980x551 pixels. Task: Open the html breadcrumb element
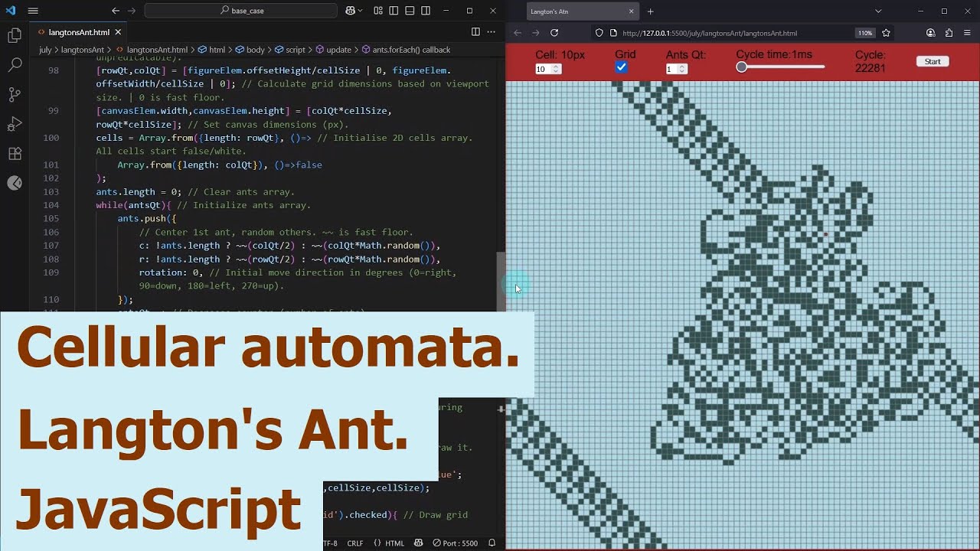click(x=211, y=50)
